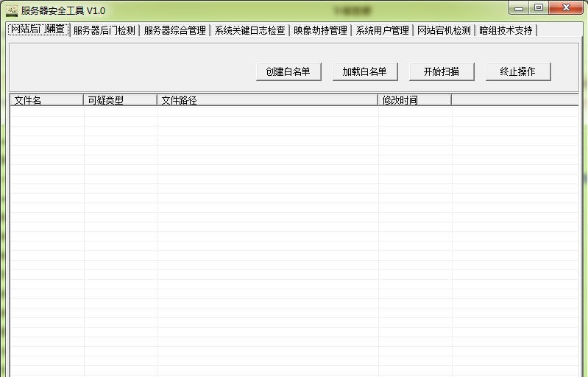The image size is (588, 377).
Task: Close the 服务器安全工具 window
Action: pos(566,8)
